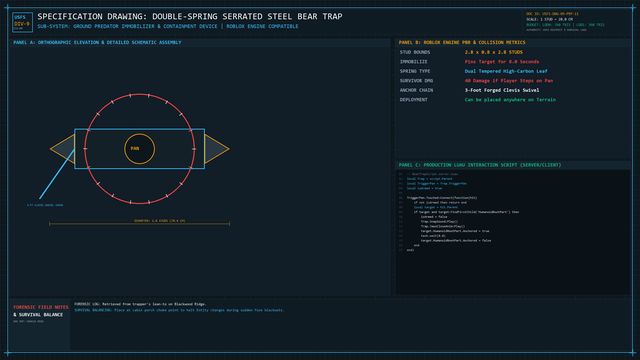Select the Panel B collision metrics heading
Viewport: 640px width, 360px height.
pyautogui.click(x=462, y=42)
